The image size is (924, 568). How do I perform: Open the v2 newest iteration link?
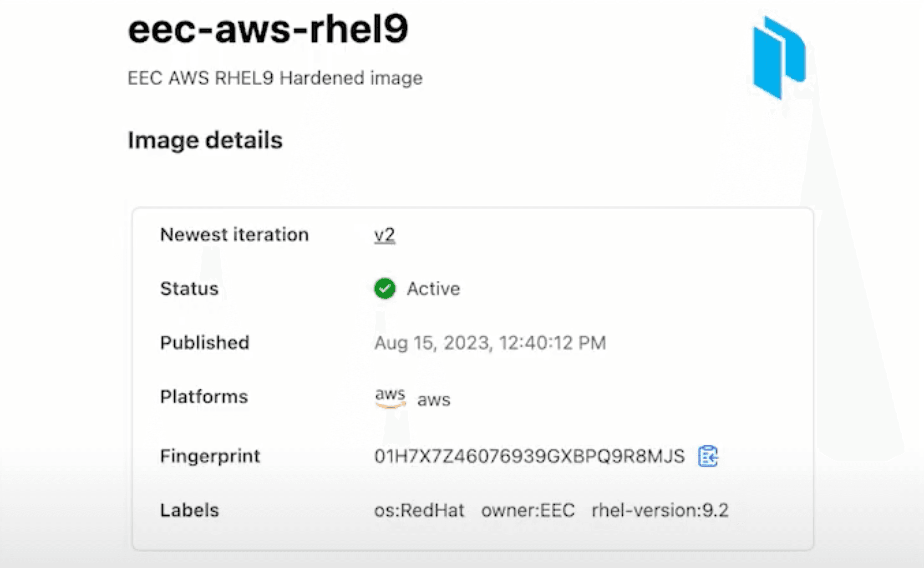coord(385,235)
